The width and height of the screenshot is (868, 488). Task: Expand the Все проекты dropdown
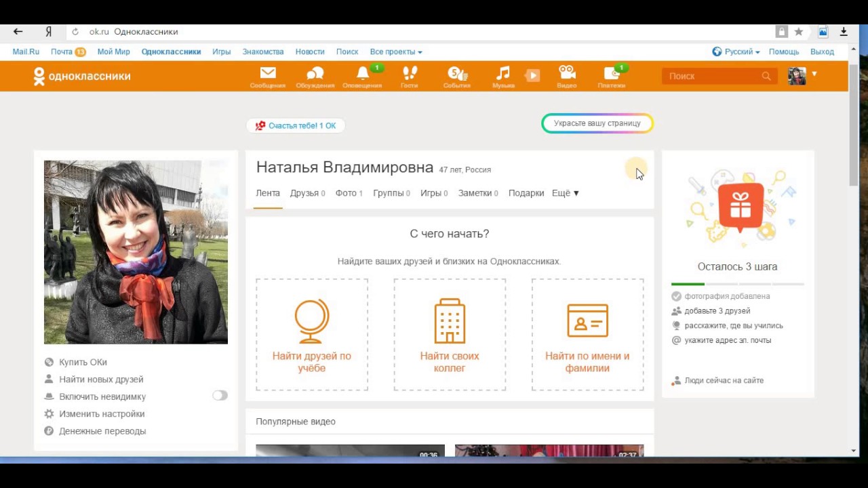point(396,52)
